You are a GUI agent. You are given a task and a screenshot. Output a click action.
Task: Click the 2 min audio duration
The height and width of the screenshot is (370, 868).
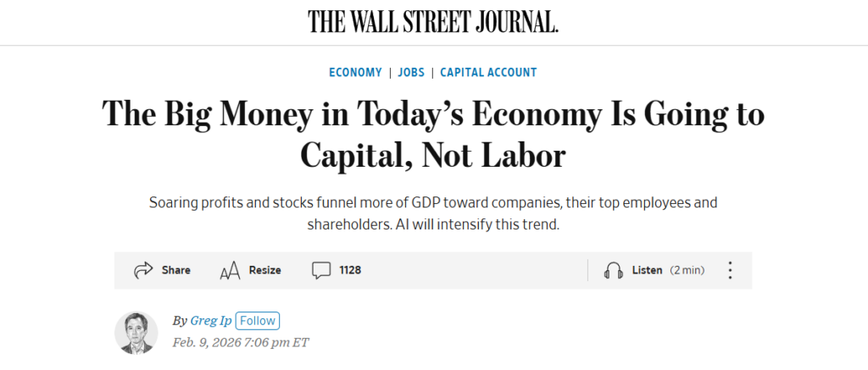tap(687, 270)
